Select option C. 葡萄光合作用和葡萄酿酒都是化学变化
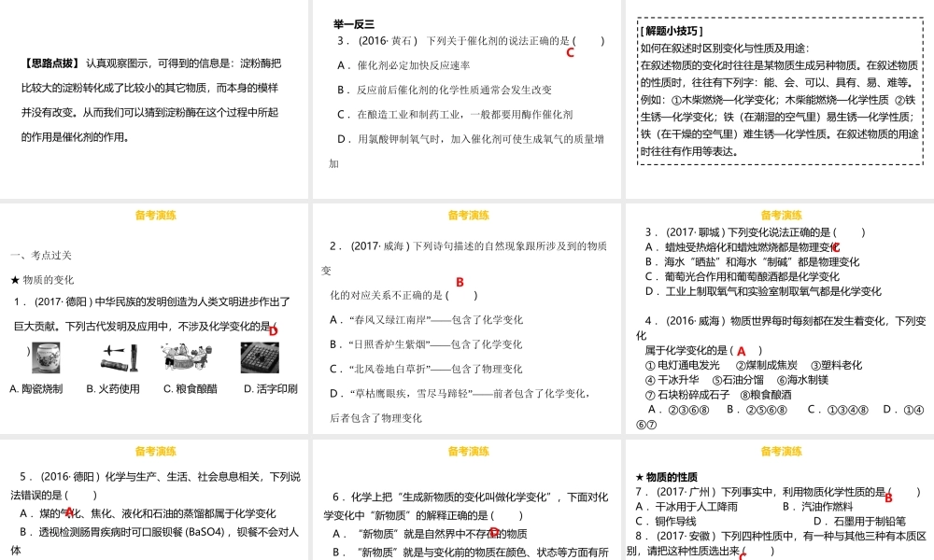 tap(743, 276)
